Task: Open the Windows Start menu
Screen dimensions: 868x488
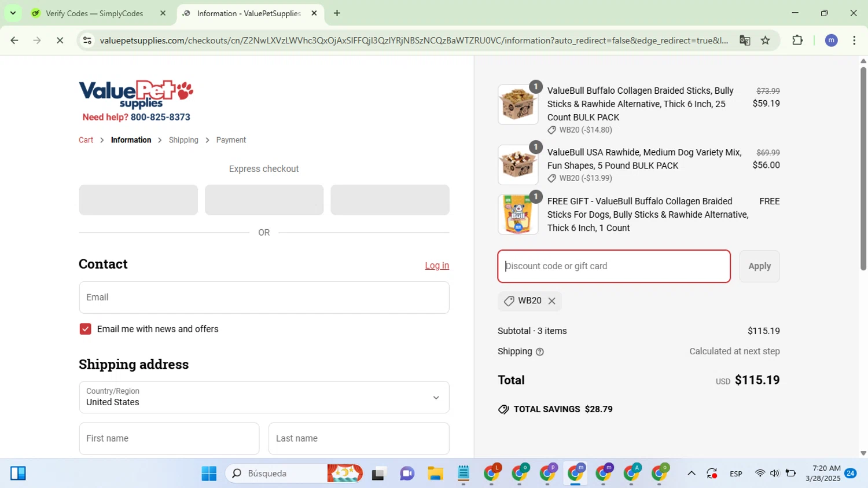Action: tap(209, 474)
